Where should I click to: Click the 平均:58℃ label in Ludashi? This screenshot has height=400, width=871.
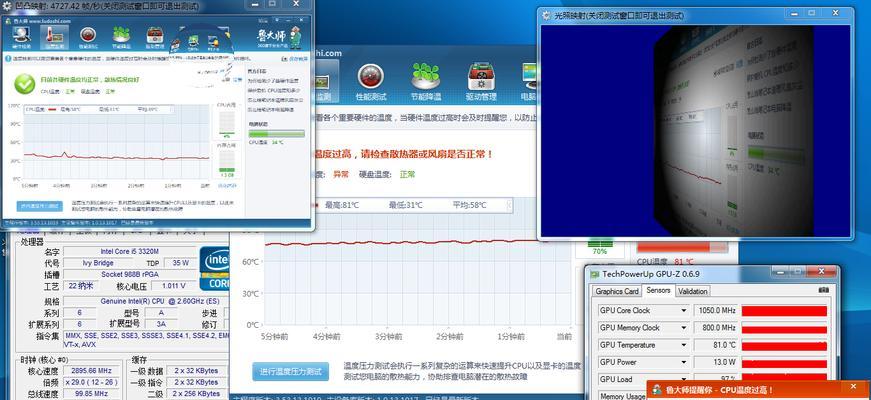coord(469,205)
